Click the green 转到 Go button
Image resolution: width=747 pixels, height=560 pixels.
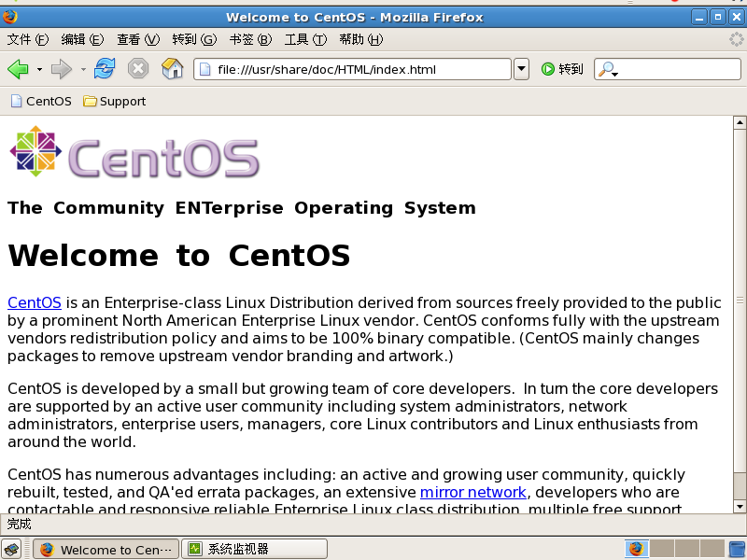click(562, 69)
